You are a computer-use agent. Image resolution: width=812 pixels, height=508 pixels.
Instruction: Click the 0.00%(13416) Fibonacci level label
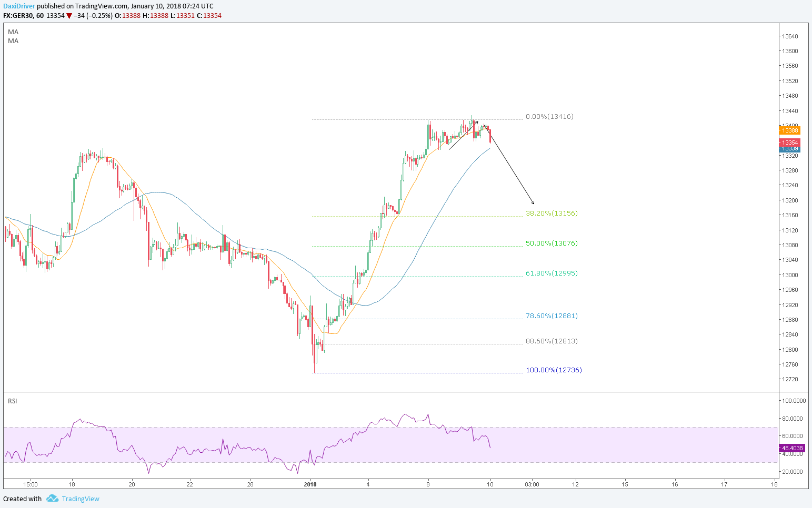[549, 117]
